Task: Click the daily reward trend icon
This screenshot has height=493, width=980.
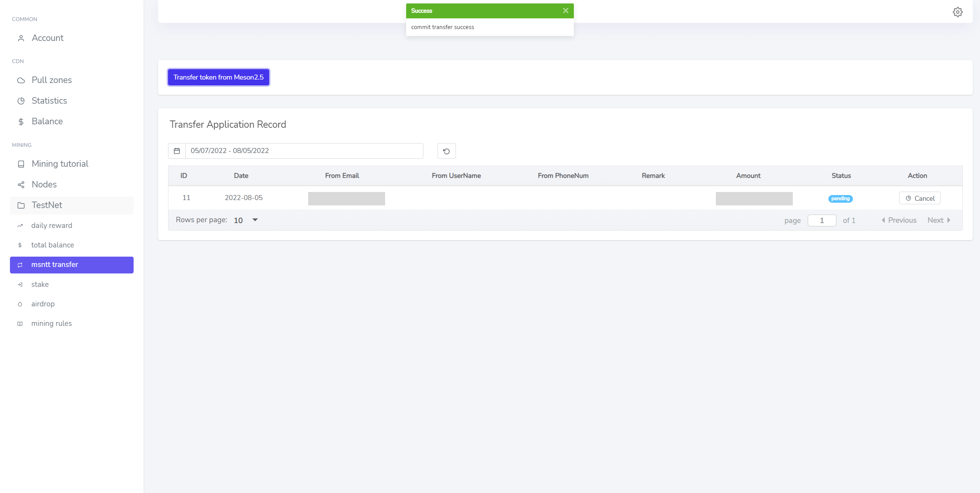Action: (20, 226)
